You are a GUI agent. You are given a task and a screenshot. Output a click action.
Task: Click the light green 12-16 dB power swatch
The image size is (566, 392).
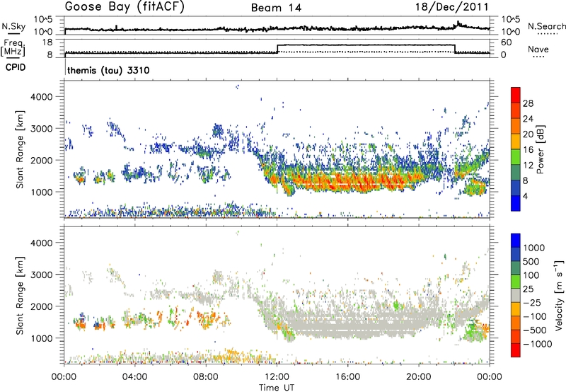(516, 157)
